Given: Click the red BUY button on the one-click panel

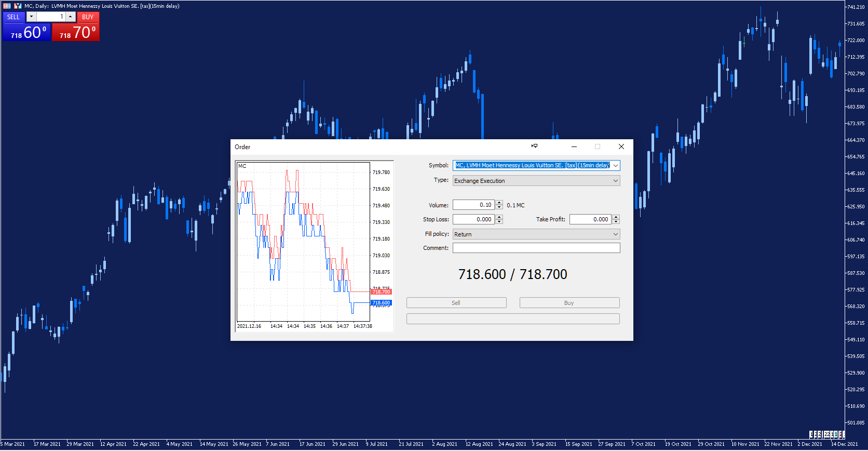Looking at the screenshot, I should (88, 17).
